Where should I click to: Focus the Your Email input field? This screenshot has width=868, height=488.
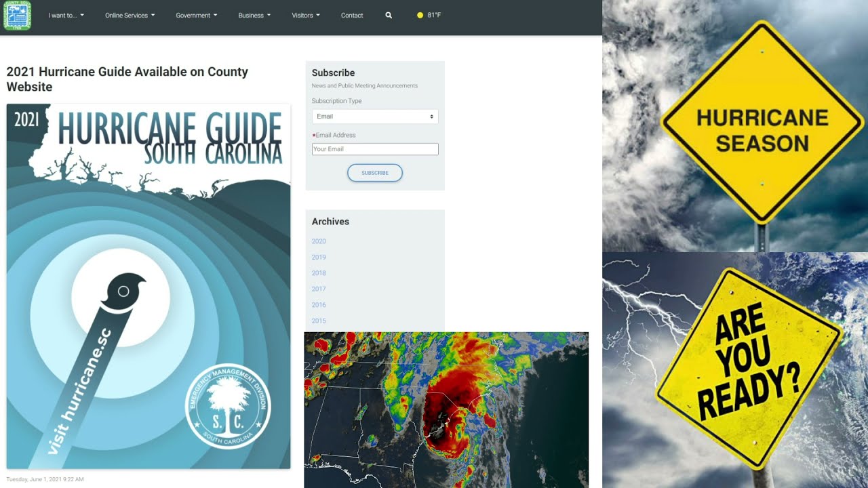point(375,149)
